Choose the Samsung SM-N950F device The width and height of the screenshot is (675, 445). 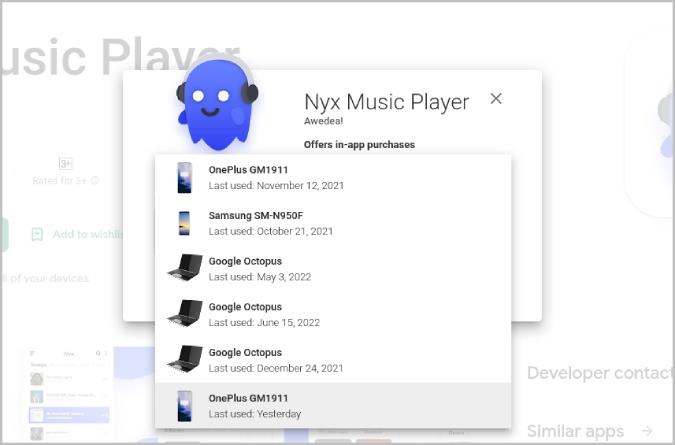click(333, 223)
